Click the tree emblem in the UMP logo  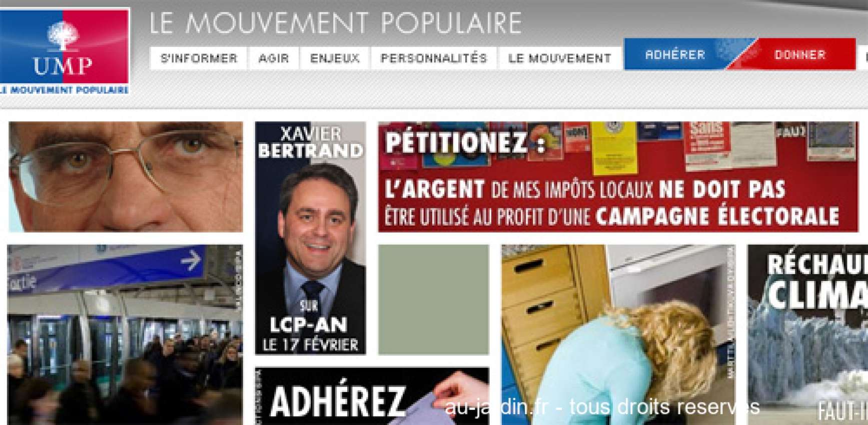coord(63,34)
